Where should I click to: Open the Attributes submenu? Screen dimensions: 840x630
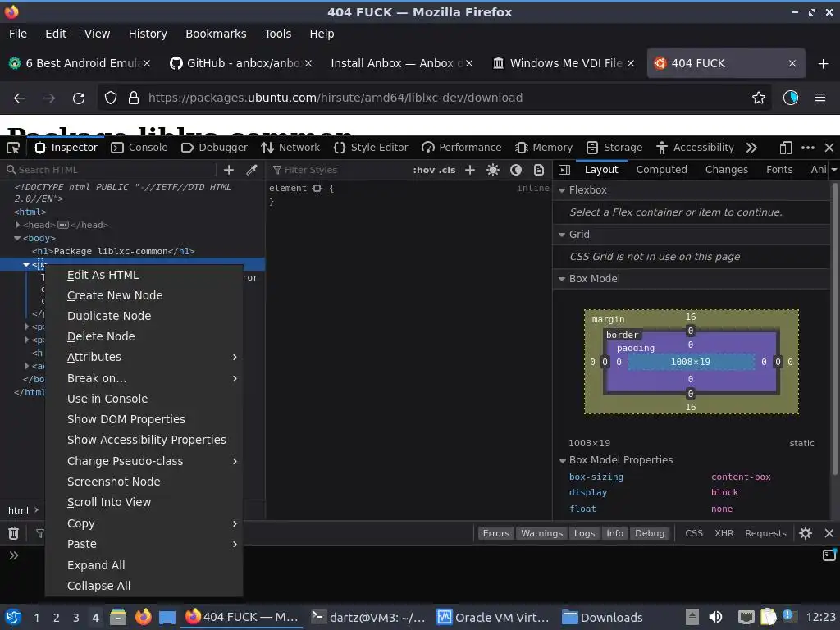coord(144,357)
